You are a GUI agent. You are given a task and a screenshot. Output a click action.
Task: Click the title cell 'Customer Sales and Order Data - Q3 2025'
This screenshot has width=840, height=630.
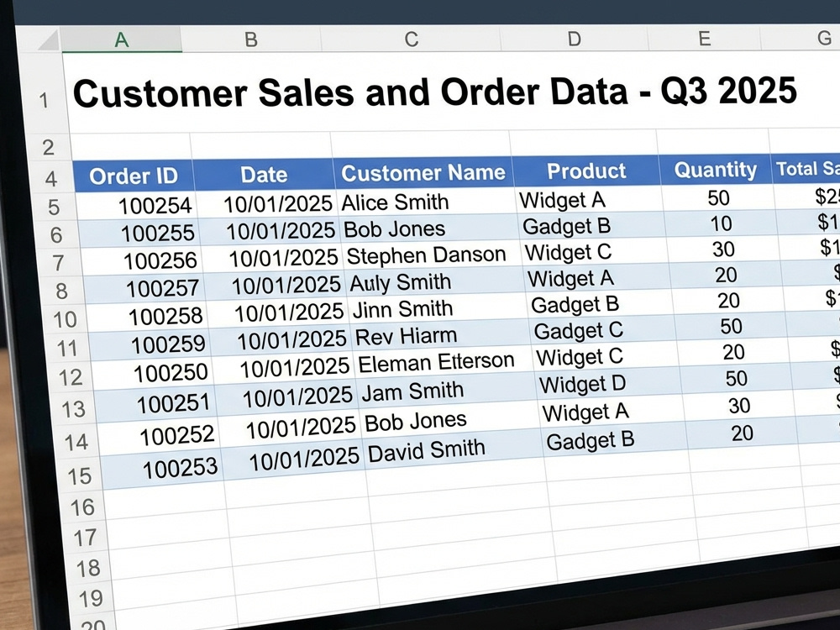(435, 92)
